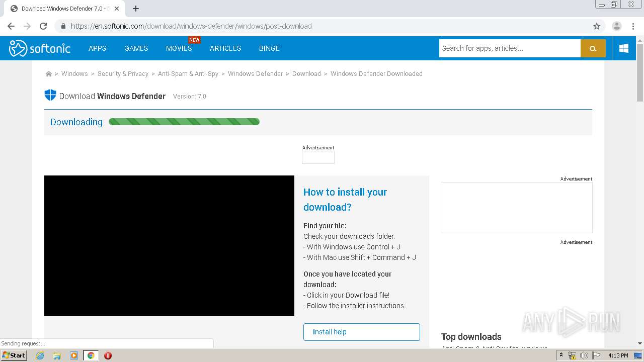
Task: Select the Download Windows Defender tab
Action: [64, 9]
